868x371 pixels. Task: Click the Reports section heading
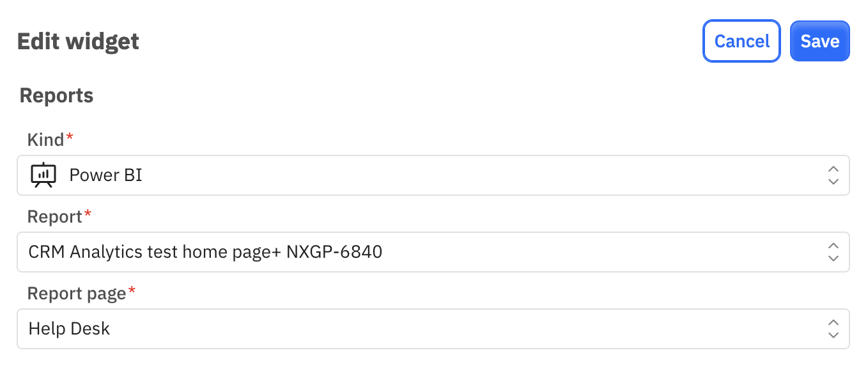tap(56, 95)
